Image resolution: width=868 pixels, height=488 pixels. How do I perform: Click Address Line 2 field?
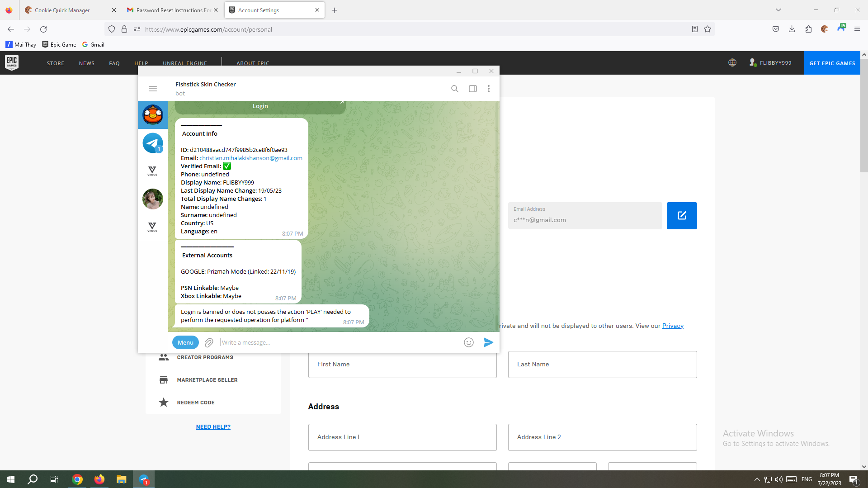(x=602, y=437)
